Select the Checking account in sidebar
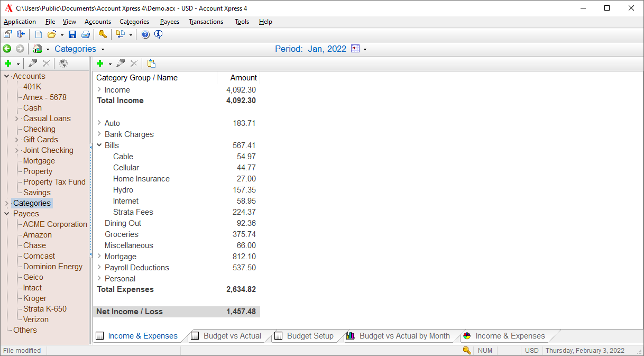The image size is (644, 356). tap(39, 129)
